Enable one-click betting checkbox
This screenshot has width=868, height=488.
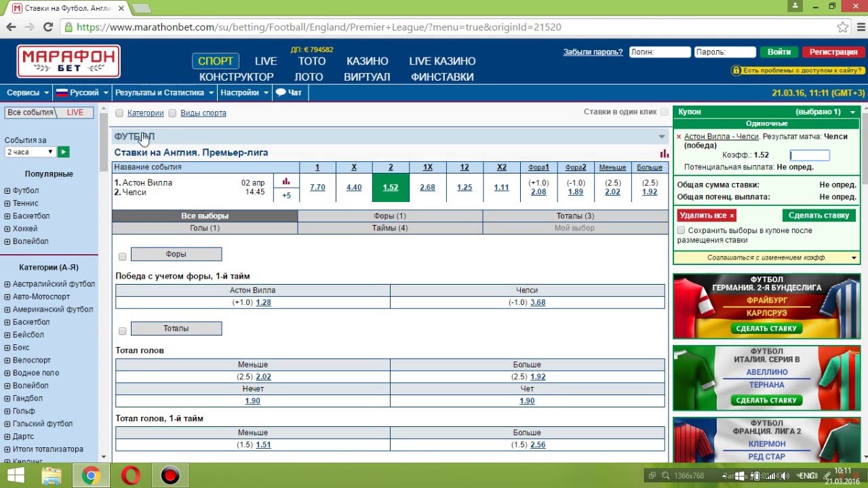pos(665,112)
